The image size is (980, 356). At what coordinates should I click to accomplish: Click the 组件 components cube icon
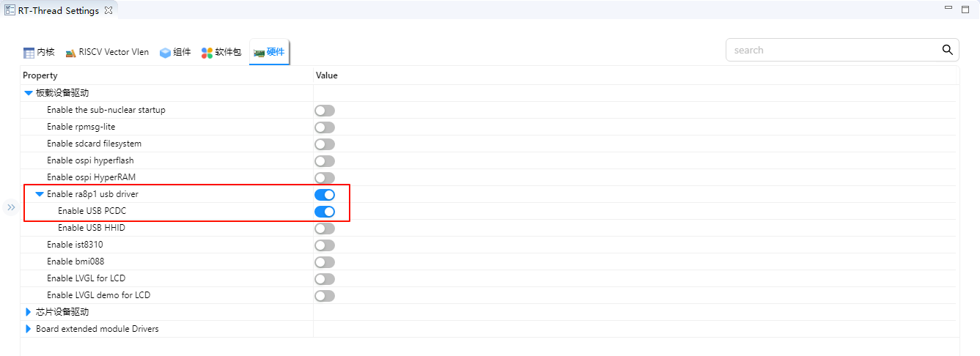(165, 53)
